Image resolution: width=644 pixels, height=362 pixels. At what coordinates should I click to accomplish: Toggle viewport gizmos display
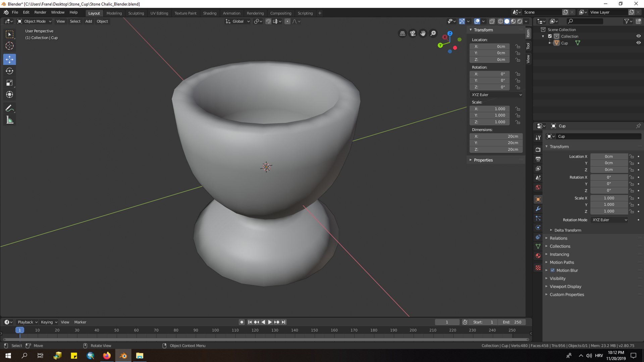(x=462, y=21)
